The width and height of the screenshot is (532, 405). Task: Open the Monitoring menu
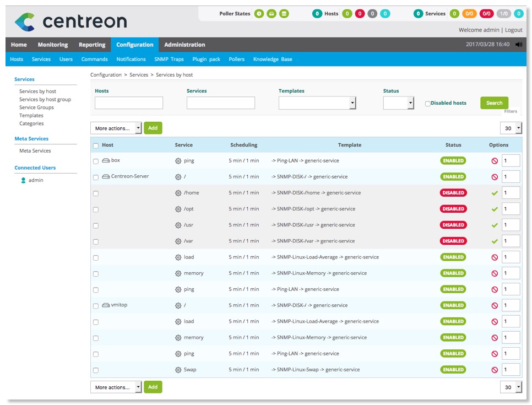click(53, 45)
